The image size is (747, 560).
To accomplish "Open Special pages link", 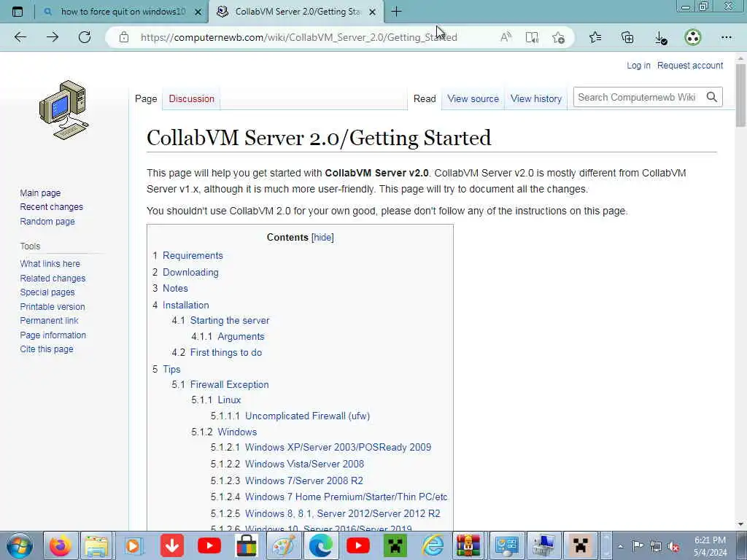I will pos(47,292).
